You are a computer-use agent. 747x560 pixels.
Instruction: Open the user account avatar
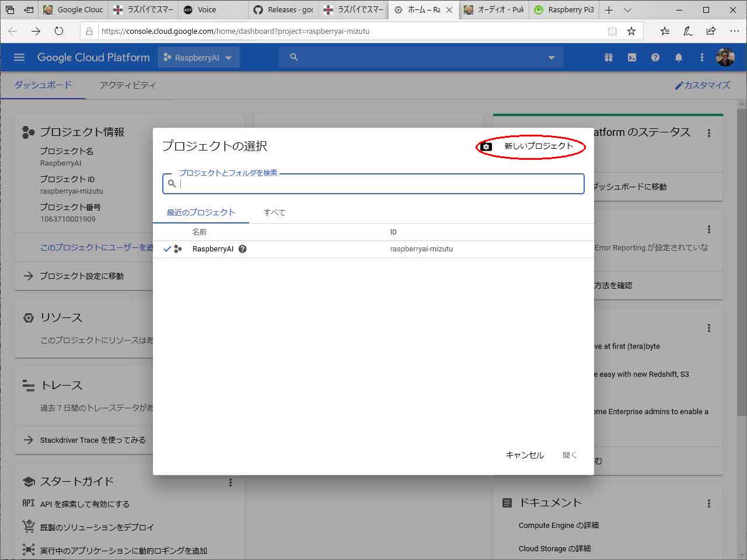[725, 57]
